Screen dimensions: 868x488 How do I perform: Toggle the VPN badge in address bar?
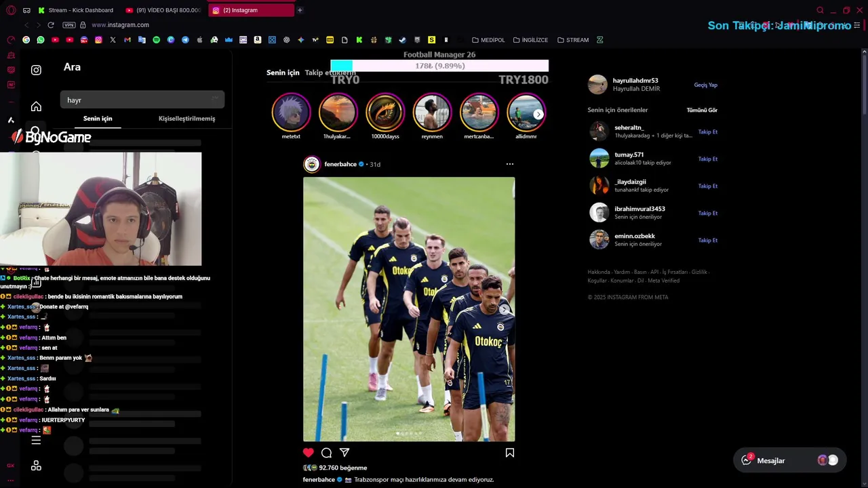pos(69,25)
